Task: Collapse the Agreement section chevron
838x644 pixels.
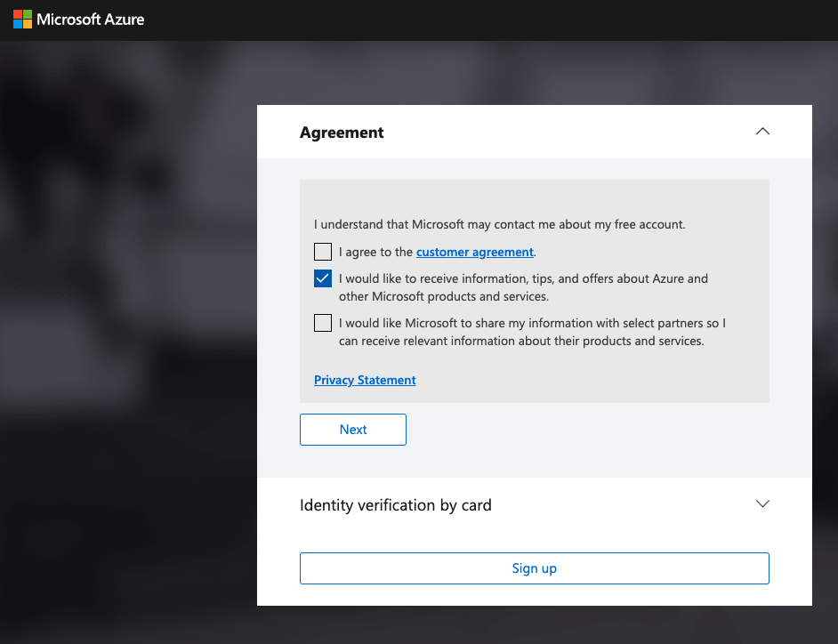Action: click(762, 132)
